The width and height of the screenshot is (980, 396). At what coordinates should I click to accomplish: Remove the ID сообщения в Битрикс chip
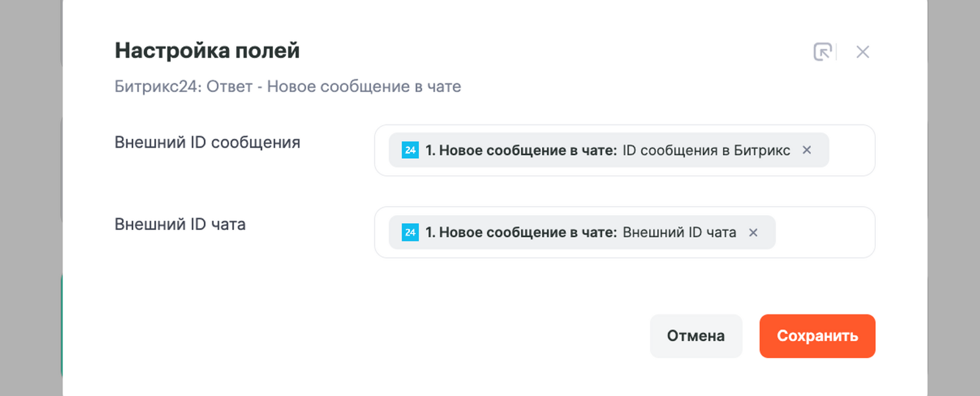[x=807, y=150]
